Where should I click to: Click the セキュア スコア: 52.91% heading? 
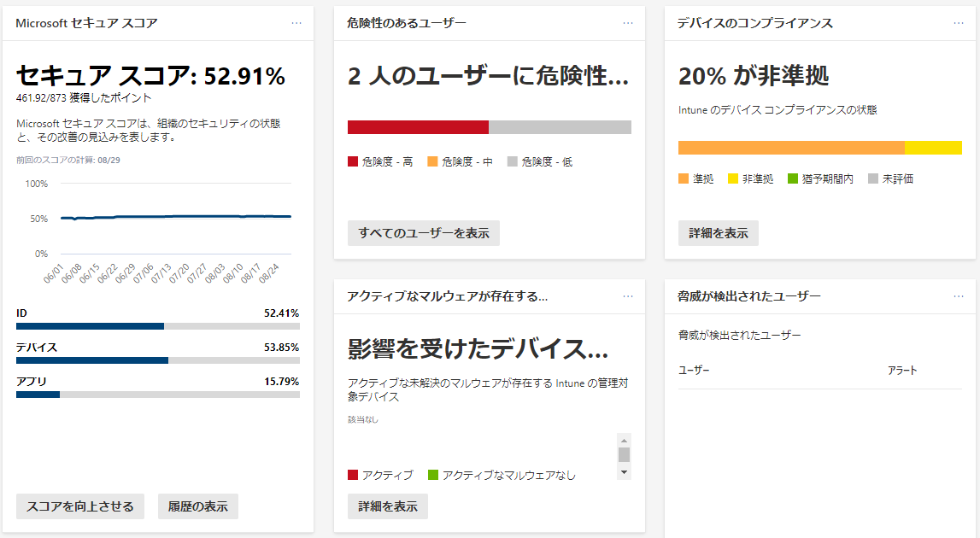click(x=150, y=76)
